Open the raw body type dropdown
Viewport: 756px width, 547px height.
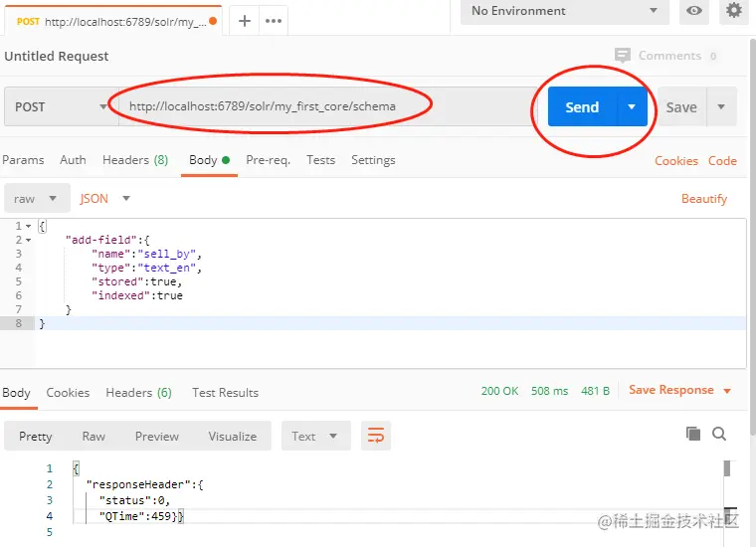point(37,199)
